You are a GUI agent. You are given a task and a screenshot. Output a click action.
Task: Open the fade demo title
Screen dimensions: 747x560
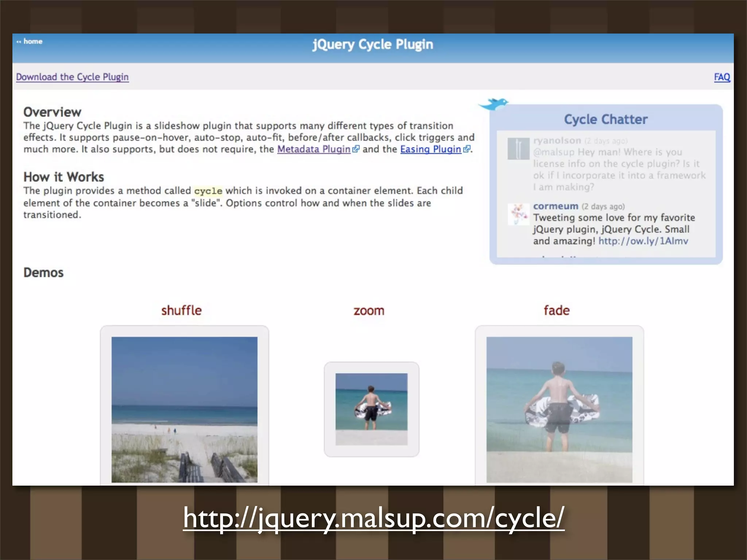[556, 311]
